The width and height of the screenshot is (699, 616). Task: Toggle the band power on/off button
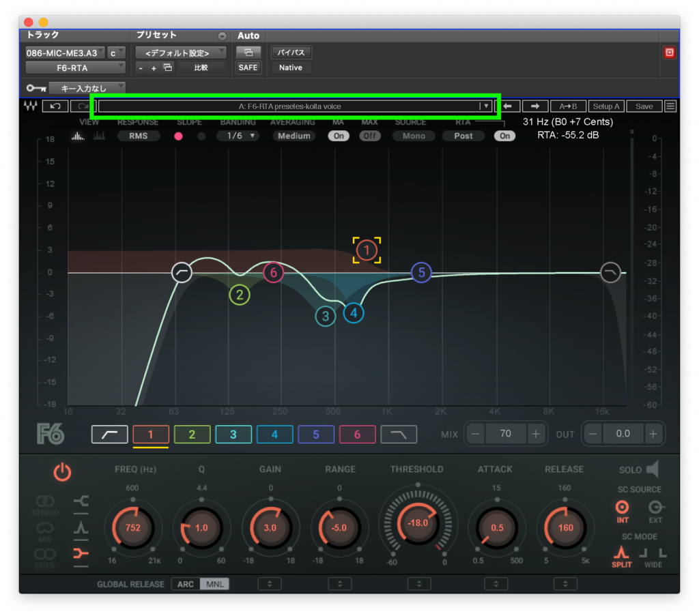(x=62, y=472)
